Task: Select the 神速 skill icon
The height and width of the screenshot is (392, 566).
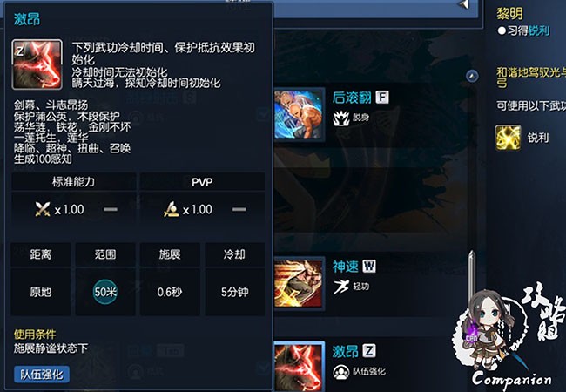Action: click(x=299, y=283)
